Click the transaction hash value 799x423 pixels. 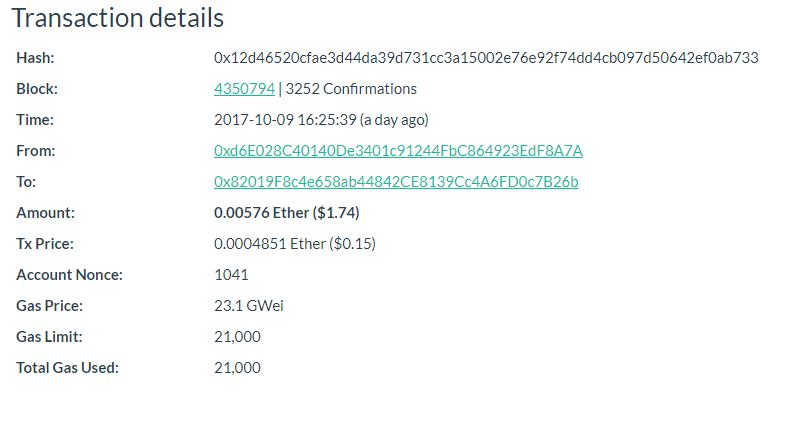pyautogui.click(x=486, y=58)
